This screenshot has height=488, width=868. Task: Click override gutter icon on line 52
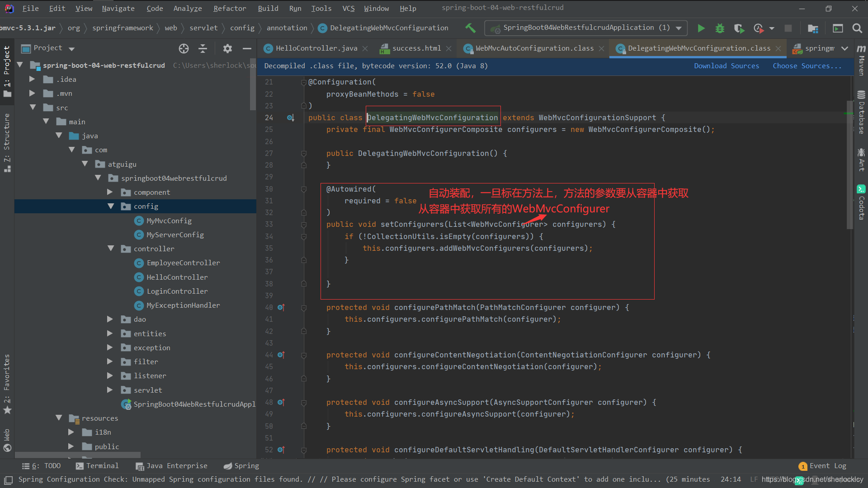tap(281, 450)
